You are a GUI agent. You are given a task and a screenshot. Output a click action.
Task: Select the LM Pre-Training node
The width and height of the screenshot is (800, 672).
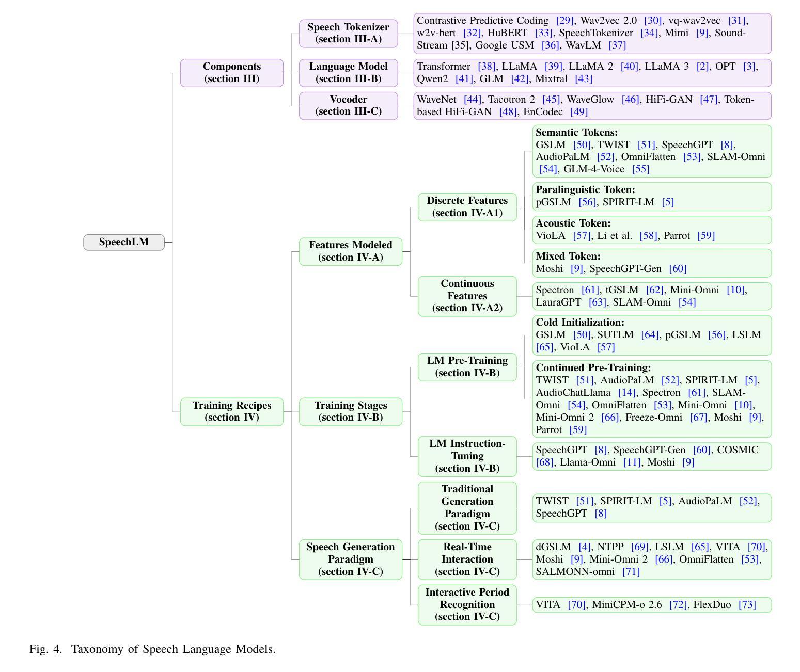point(467,367)
